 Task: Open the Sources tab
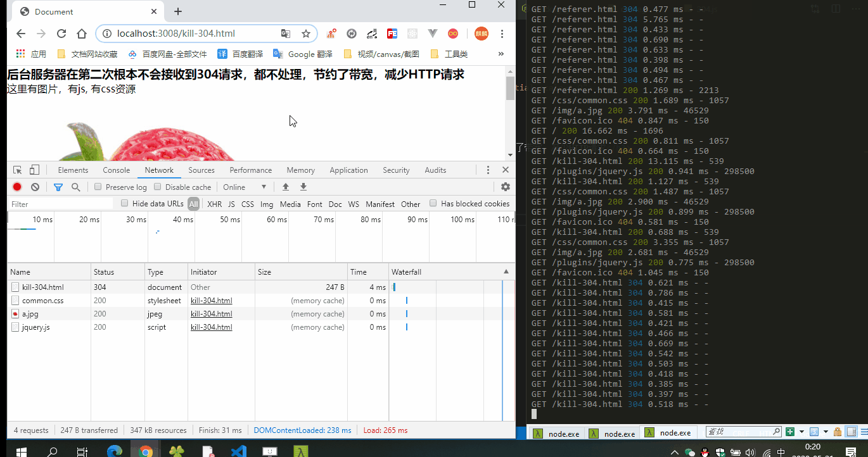pos(201,170)
